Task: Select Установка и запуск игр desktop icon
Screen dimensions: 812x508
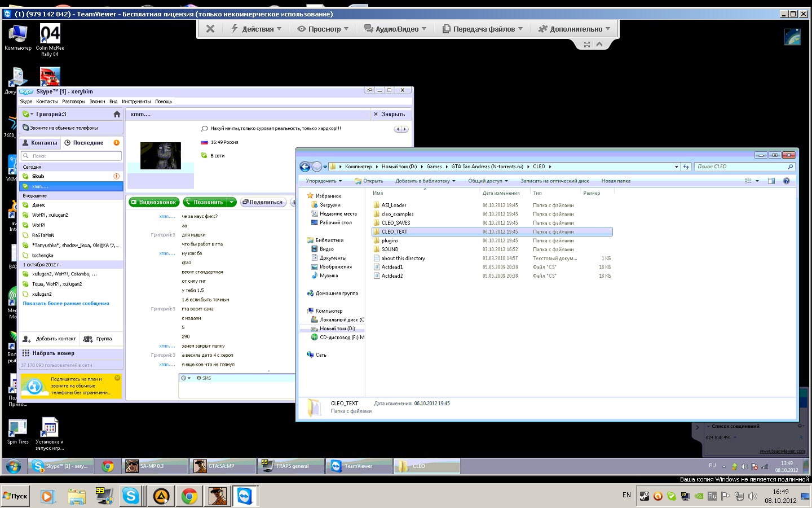Action: click(x=50, y=434)
